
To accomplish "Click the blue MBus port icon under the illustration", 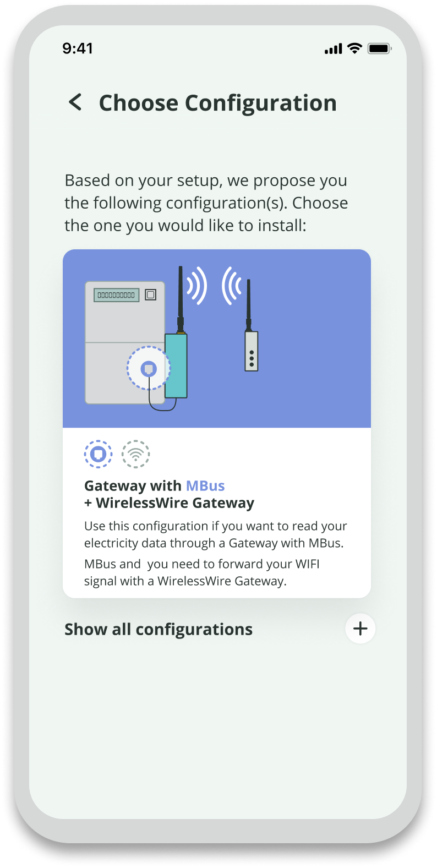I will click(x=98, y=454).
